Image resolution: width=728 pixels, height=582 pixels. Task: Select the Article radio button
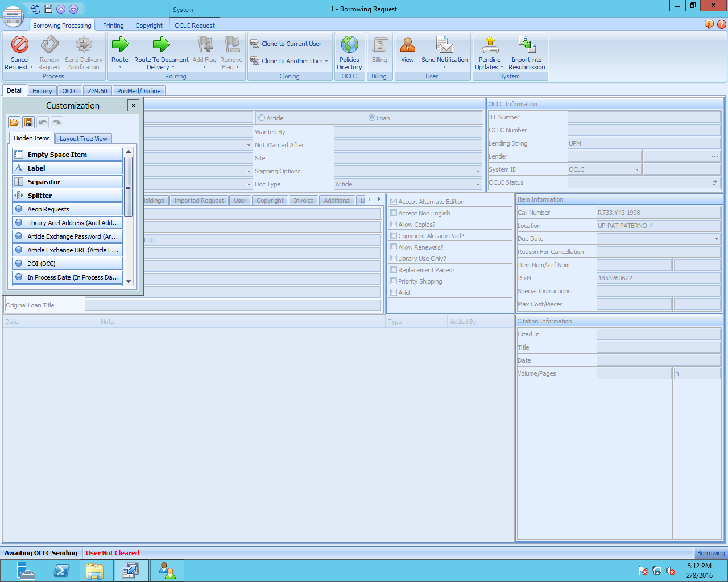[262, 118]
